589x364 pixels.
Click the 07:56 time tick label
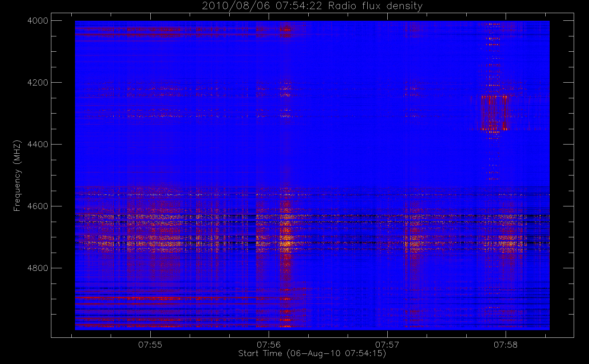pyautogui.click(x=269, y=345)
